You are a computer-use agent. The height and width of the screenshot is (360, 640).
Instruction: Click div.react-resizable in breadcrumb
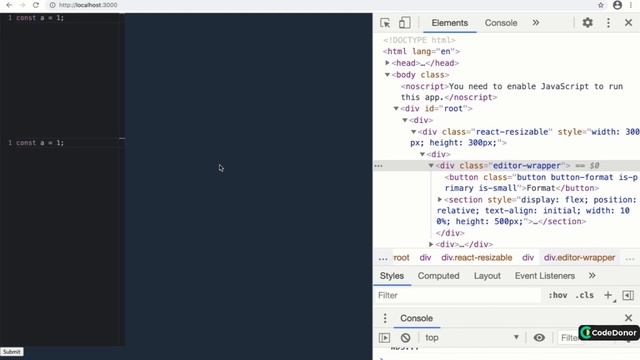tap(476, 258)
